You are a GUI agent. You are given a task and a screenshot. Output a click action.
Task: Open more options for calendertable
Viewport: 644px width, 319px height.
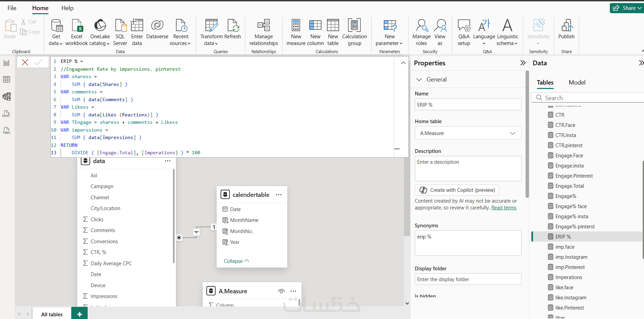(x=279, y=195)
